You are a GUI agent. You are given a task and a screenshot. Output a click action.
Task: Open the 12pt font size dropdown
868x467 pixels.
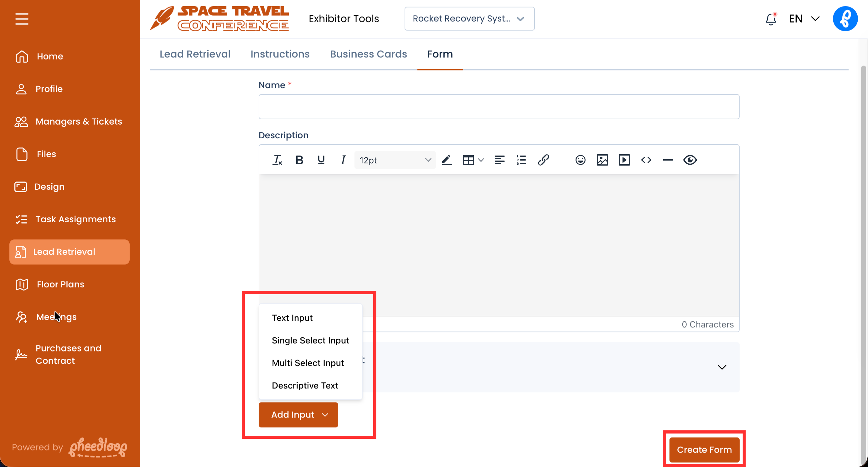395,160
